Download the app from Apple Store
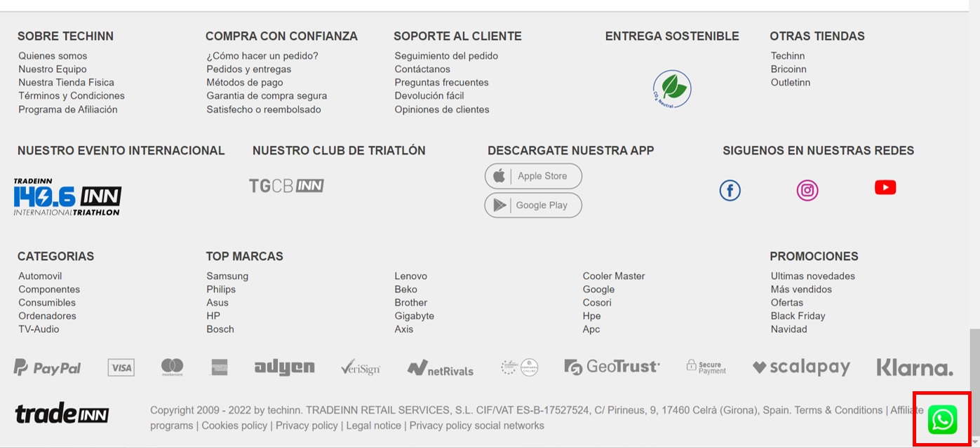This screenshot has height=448, width=980. coord(533,176)
